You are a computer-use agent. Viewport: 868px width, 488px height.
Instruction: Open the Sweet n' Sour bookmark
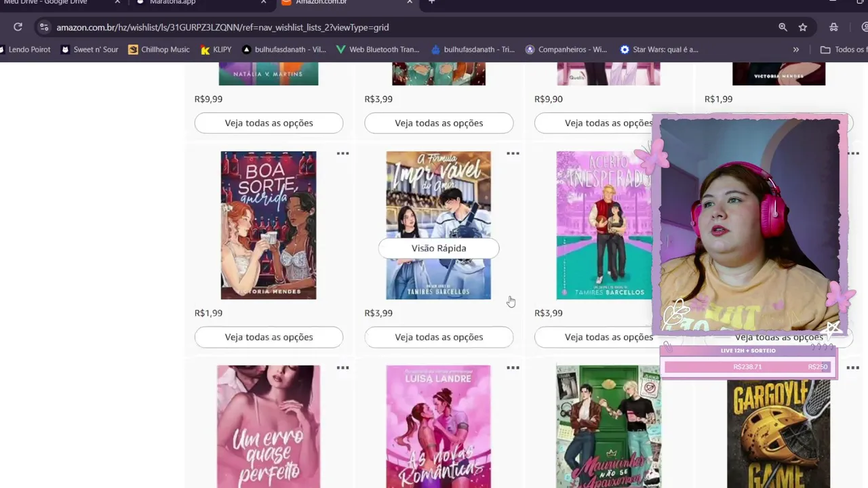tap(90, 49)
